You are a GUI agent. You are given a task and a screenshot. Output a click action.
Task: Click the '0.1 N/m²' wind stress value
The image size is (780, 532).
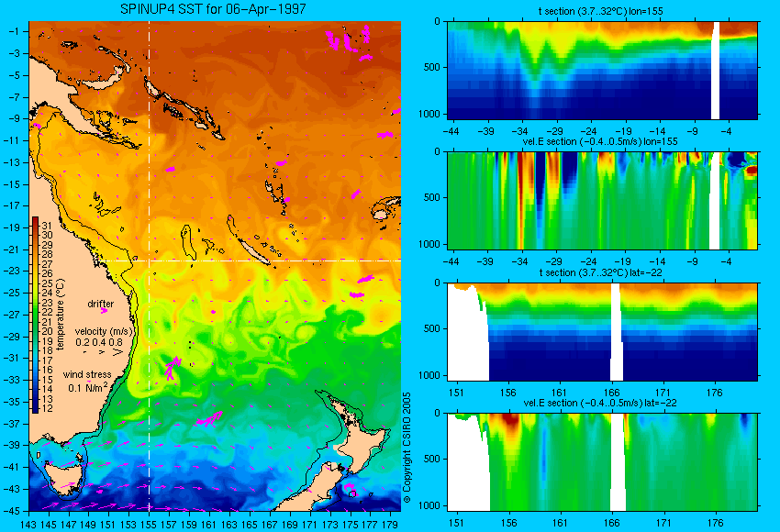pos(87,387)
